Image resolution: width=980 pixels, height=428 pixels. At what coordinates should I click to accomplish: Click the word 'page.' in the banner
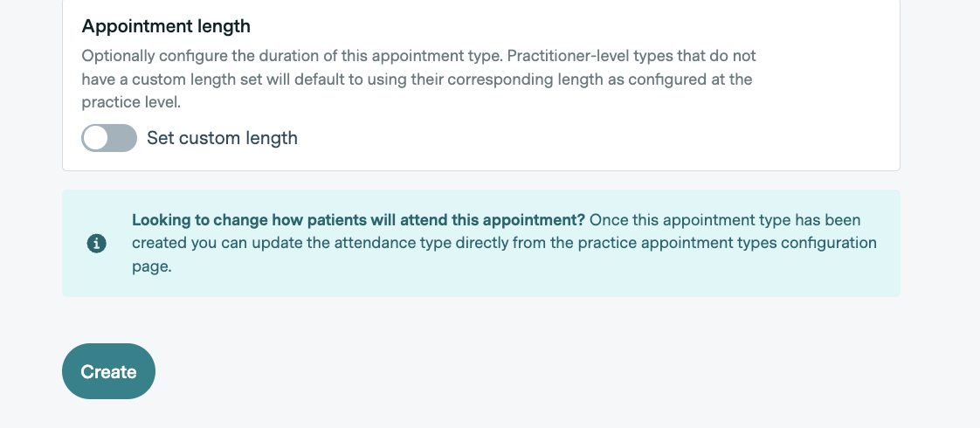click(x=152, y=267)
